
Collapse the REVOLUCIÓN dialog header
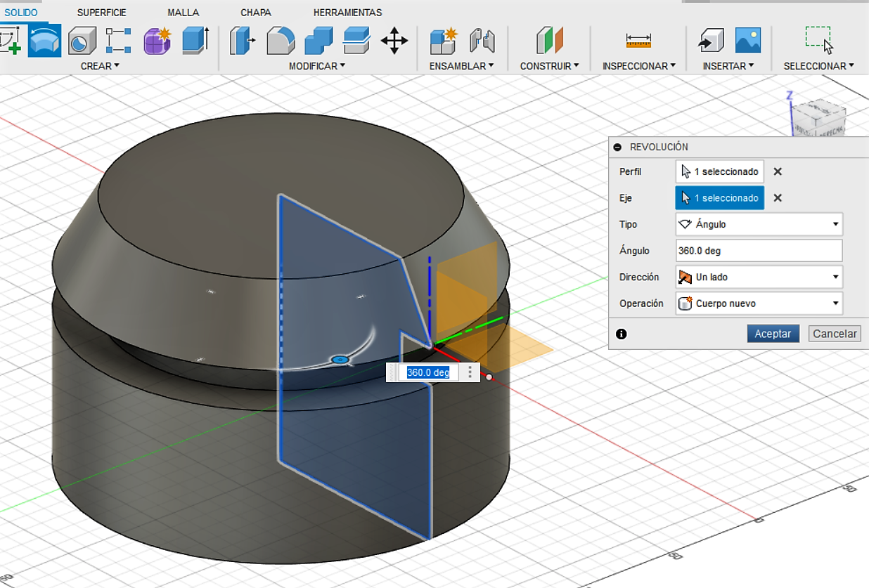pyautogui.click(x=617, y=147)
